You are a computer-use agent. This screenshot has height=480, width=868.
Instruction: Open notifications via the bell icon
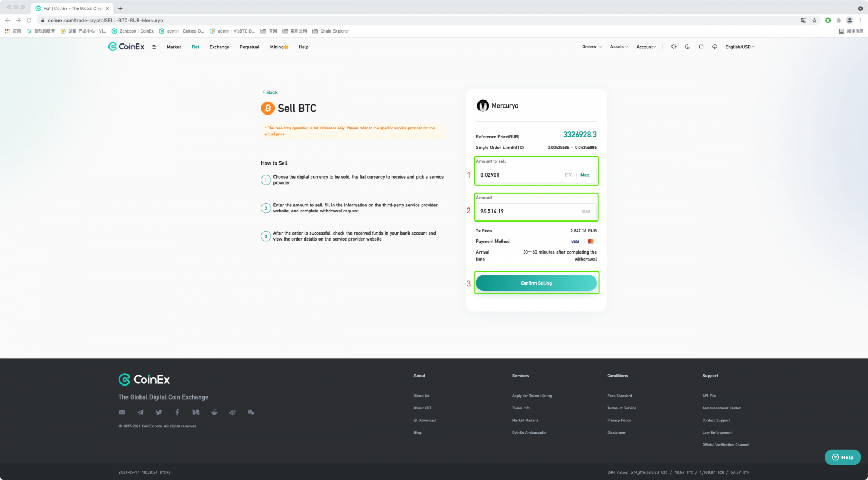(701, 47)
